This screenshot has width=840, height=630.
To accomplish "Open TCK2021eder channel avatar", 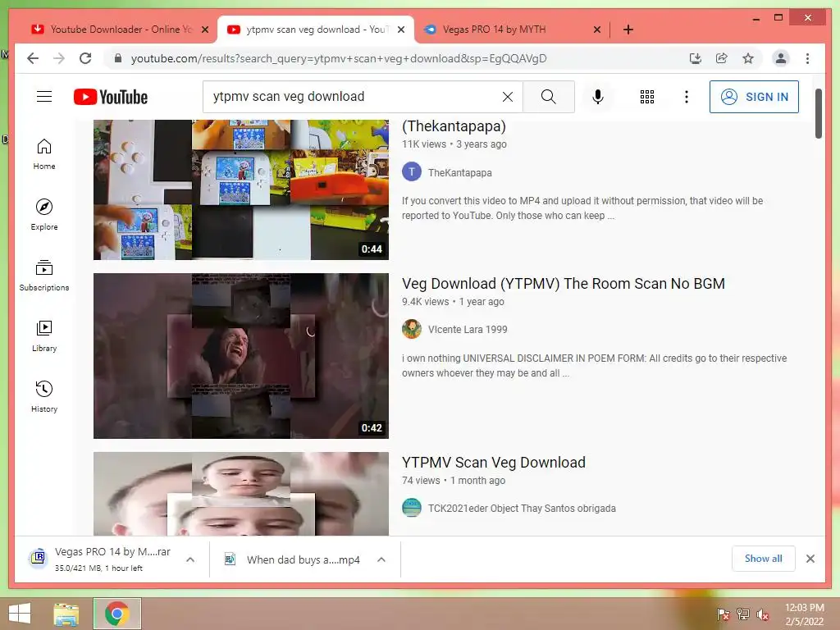I will [412, 508].
